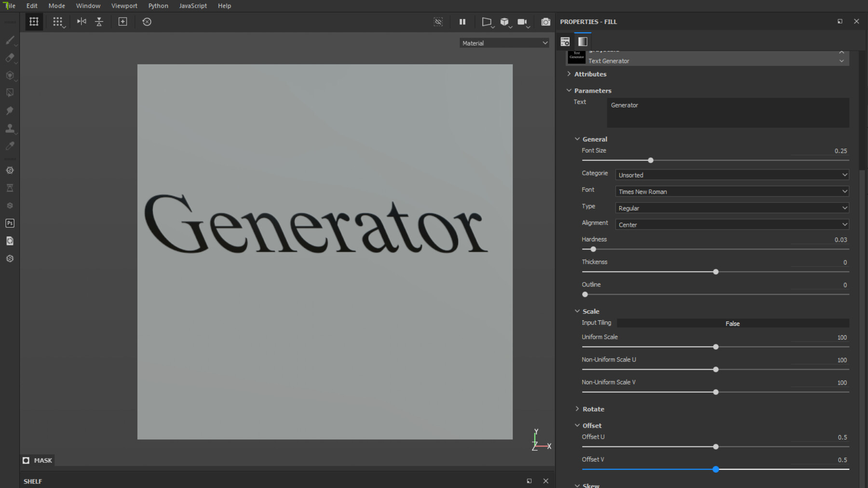Change Alignment from Center dropdown
The image size is (868, 488).
pos(731,224)
